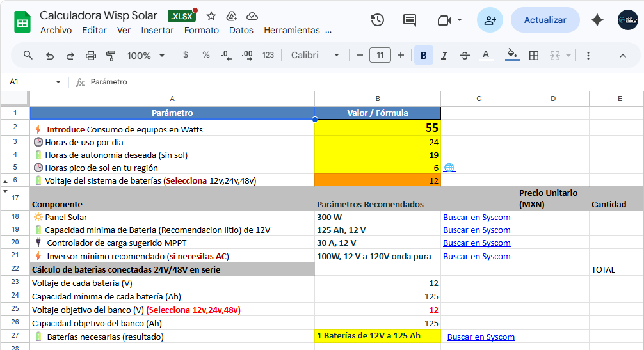Viewport: 644px width, 350px height.
Task: Toggle strikethrough formatting
Action: coord(465,56)
